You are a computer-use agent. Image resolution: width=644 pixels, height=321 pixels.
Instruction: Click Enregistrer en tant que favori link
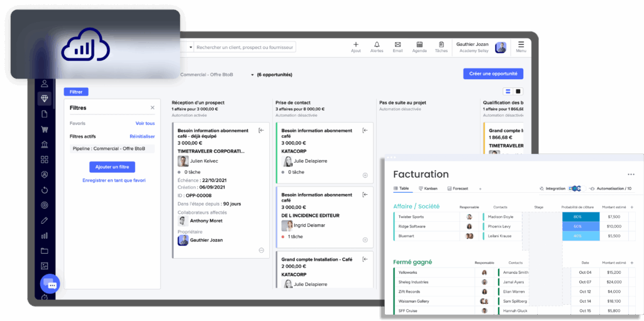click(x=114, y=180)
